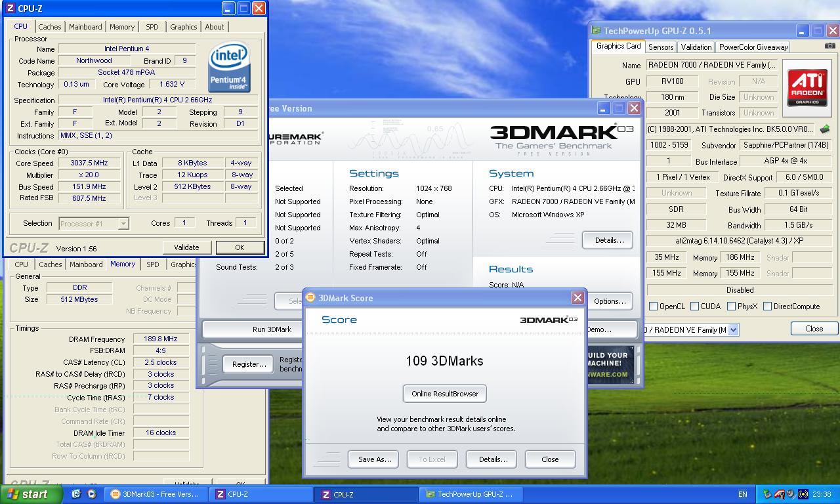Viewport: 840px width, 504px height.
Task: Enable the OpenCL checkbox in GPU-Z
Action: coord(653,306)
